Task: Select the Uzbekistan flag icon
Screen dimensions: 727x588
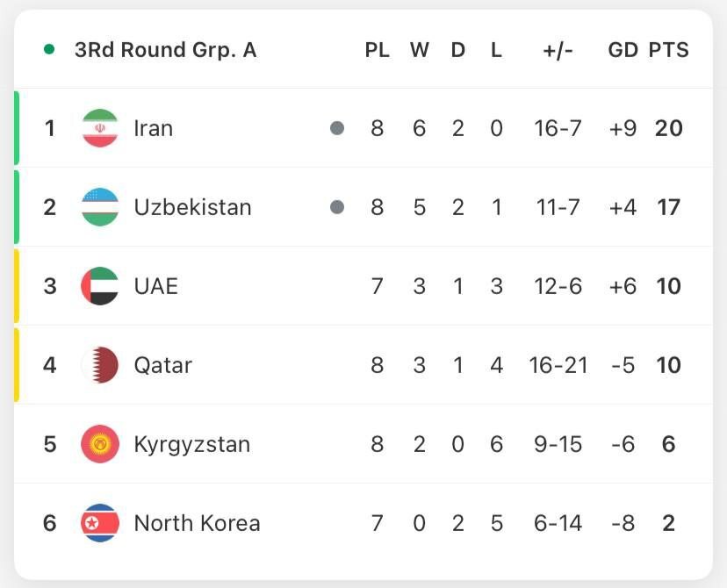Action: pos(99,206)
